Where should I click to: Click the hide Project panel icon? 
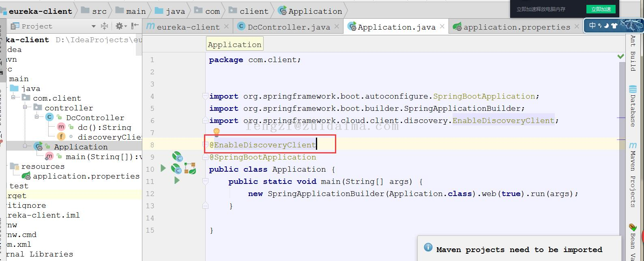pyautogui.click(x=135, y=26)
